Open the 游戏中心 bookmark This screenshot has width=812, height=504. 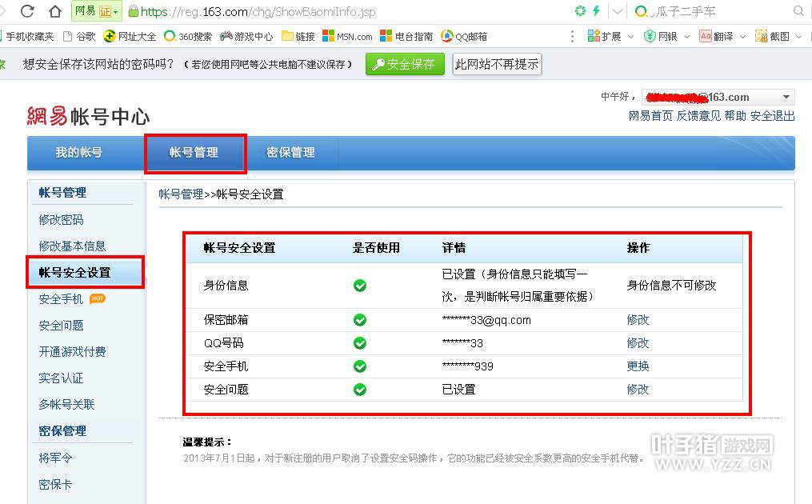(246, 36)
